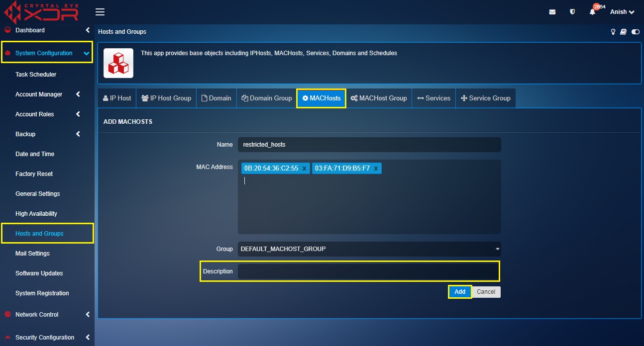Image resolution: width=644 pixels, height=346 pixels.
Task: Click the ADD MACHOSTS heading
Action: pyautogui.click(x=128, y=121)
